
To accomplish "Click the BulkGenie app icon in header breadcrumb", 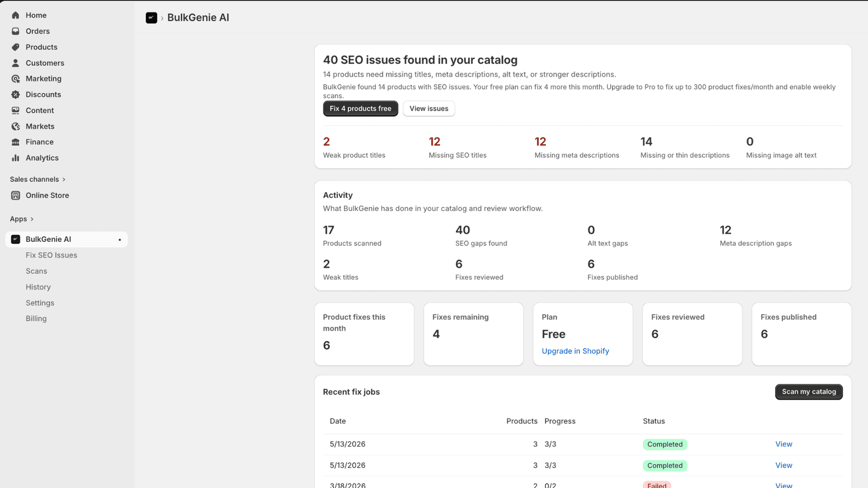I will 151,18.
